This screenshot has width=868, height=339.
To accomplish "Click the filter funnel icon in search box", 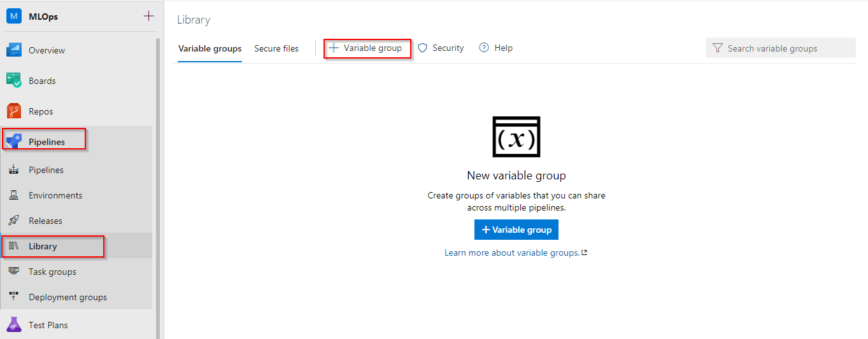I will (718, 48).
